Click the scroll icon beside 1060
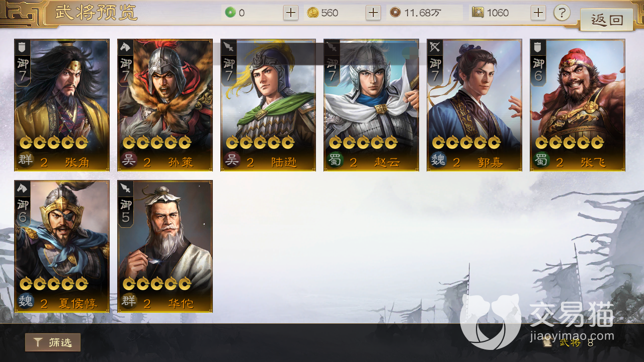This screenshot has width=644, height=362. tap(478, 13)
